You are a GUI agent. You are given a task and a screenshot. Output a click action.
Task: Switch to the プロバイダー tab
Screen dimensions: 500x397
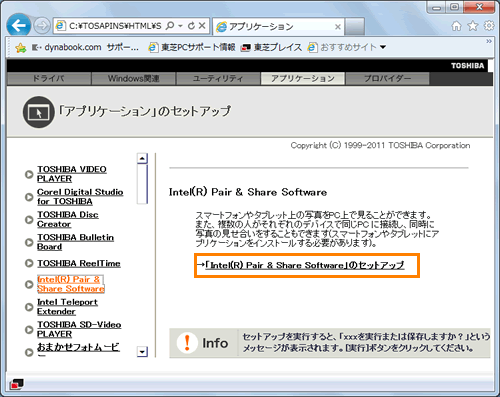(x=387, y=79)
